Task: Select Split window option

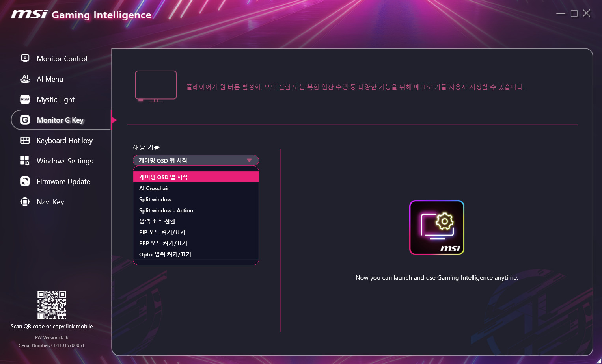Action: click(155, 199)
